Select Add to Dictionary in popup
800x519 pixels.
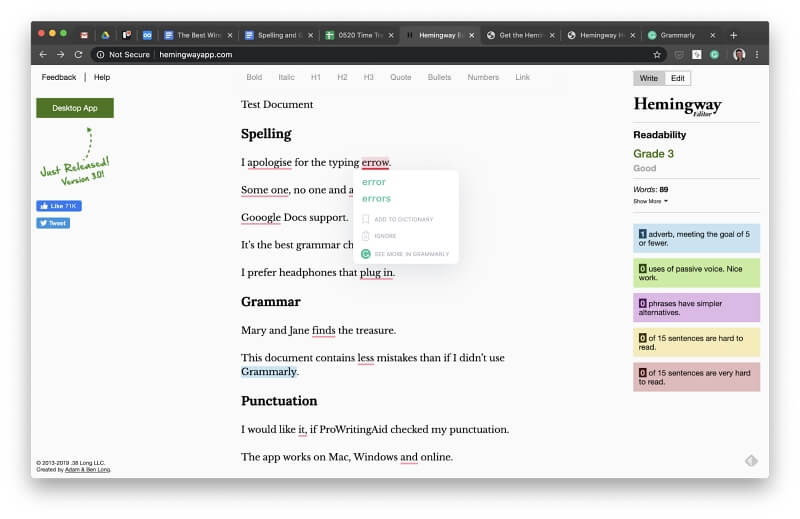403,219
